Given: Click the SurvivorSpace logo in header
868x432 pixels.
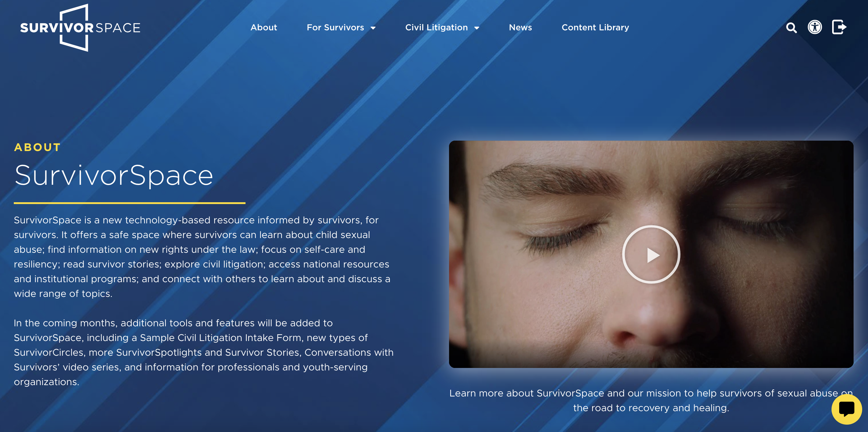Looking at the screenshot, I should 80,28.
